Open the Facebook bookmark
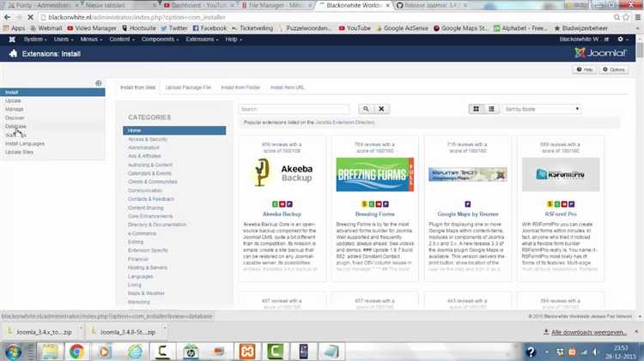644x361 pixels. click(x=210, y=28)
